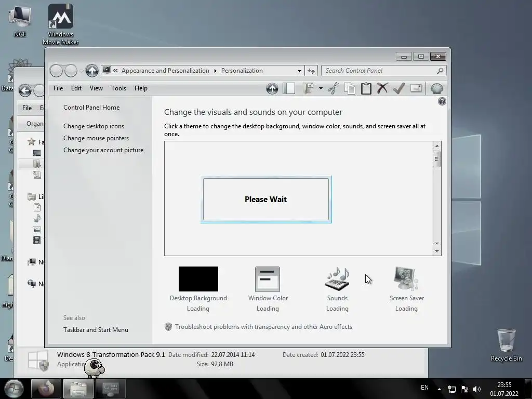Toggle the navigation pane toolbar icon
This screenshot has height=399, width=532.
[x=289, y=88]
